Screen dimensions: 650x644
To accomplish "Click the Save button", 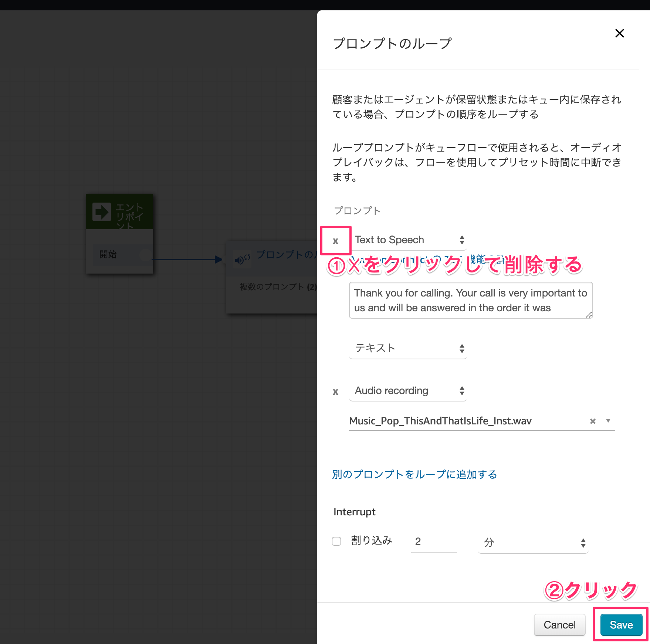I will point(621,625).
